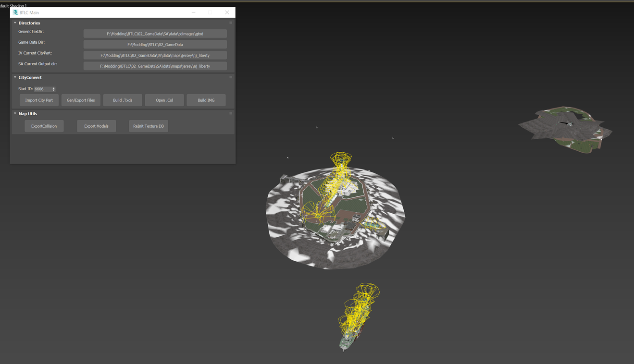
Task: Set the IV Current CityPart directory
Action: coord(155,55)
